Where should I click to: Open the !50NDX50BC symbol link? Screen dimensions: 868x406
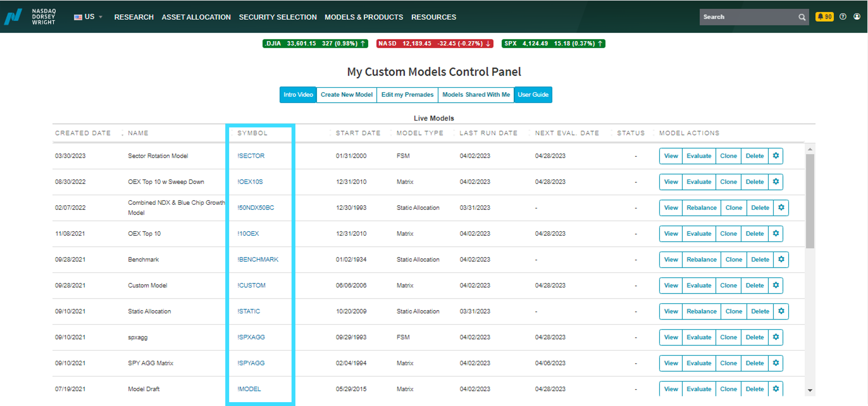point(255,208)
